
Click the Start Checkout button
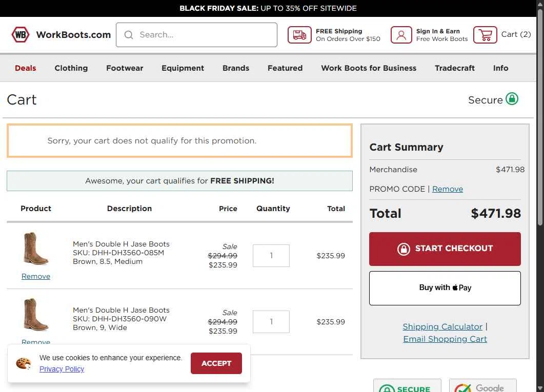point(445,249)
